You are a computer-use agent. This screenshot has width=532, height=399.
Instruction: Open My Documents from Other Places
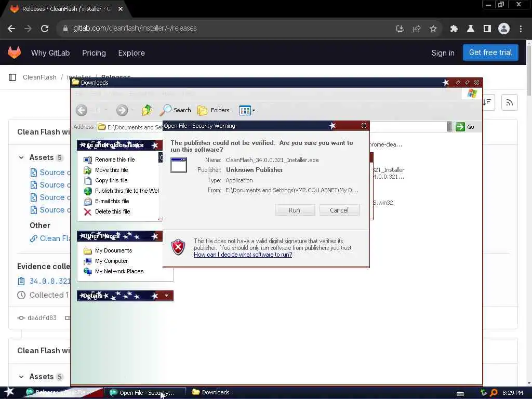point(113,250)
